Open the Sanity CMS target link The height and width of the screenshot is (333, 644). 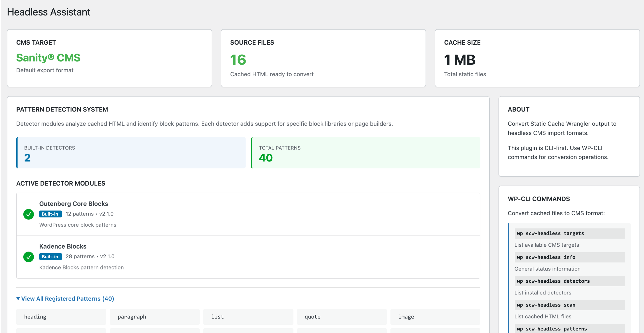pos(48,58)
